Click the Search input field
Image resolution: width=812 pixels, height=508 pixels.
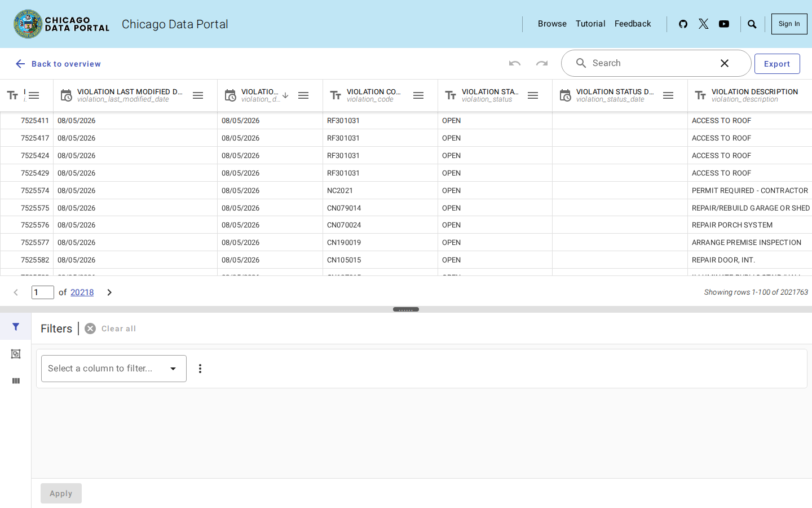[x=651, y=63]
